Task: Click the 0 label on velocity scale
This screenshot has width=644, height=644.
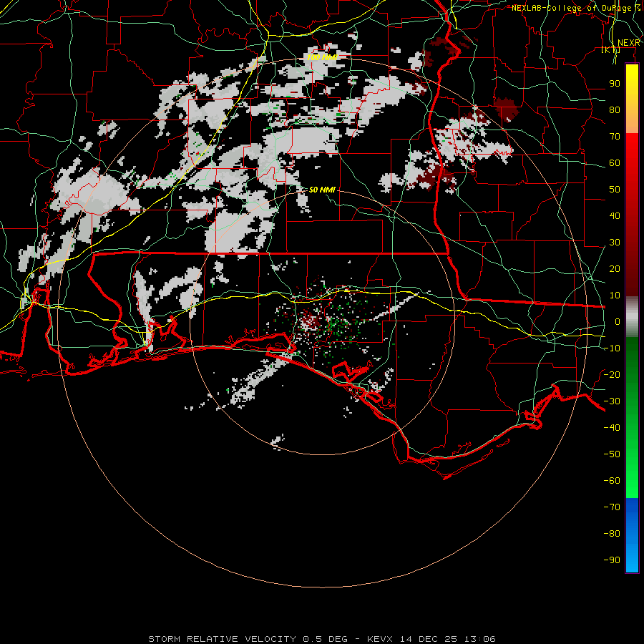Action: 618,321
